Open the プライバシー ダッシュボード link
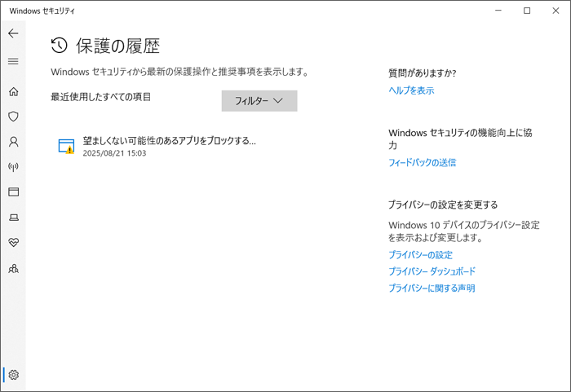The height and width of the screenshot is (392, 571). 432,271
